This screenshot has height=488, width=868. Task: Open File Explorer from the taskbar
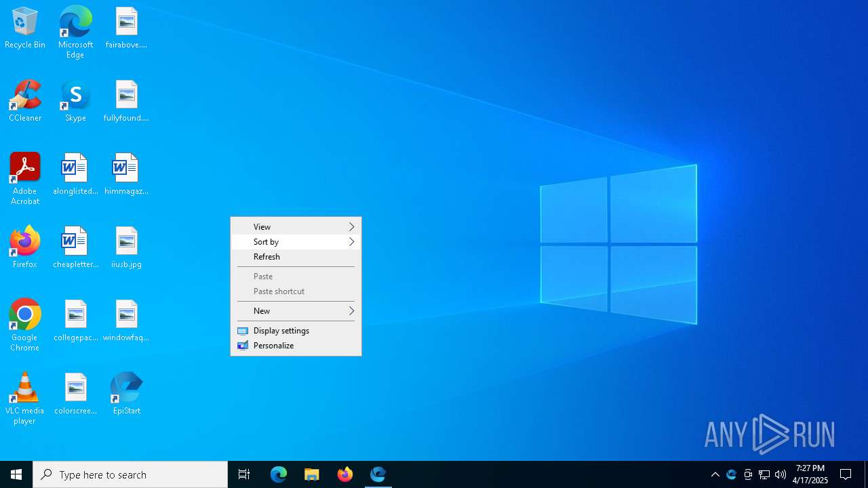click(312, 474)
